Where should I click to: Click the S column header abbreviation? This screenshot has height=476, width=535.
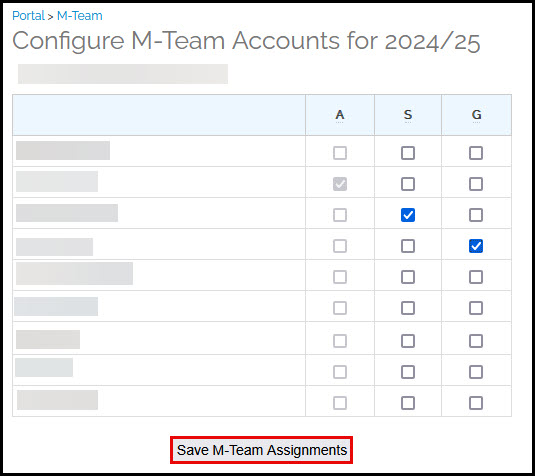click(x=408, y=115)
